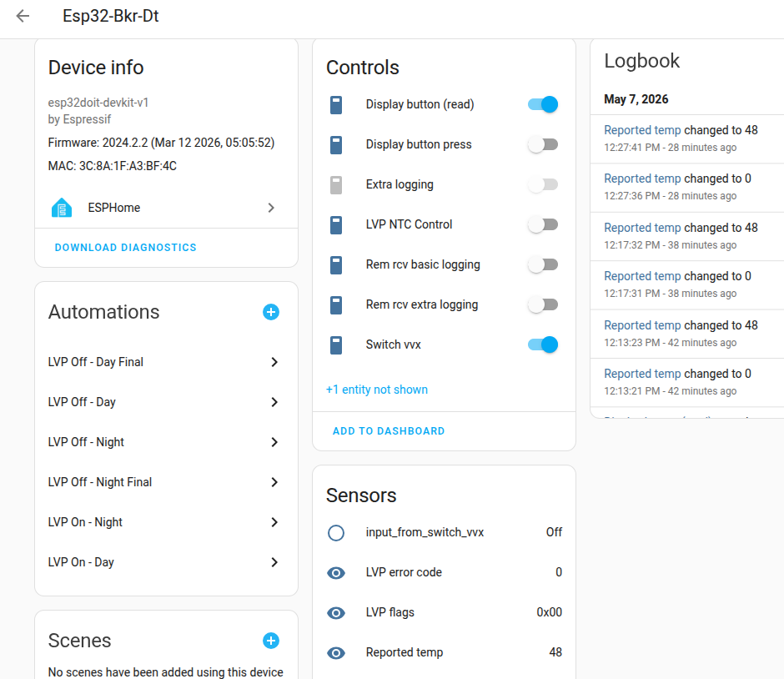Click the LVP flags value 0x00
This screenshot has width=784, height=679.
(x=549, y=612)
